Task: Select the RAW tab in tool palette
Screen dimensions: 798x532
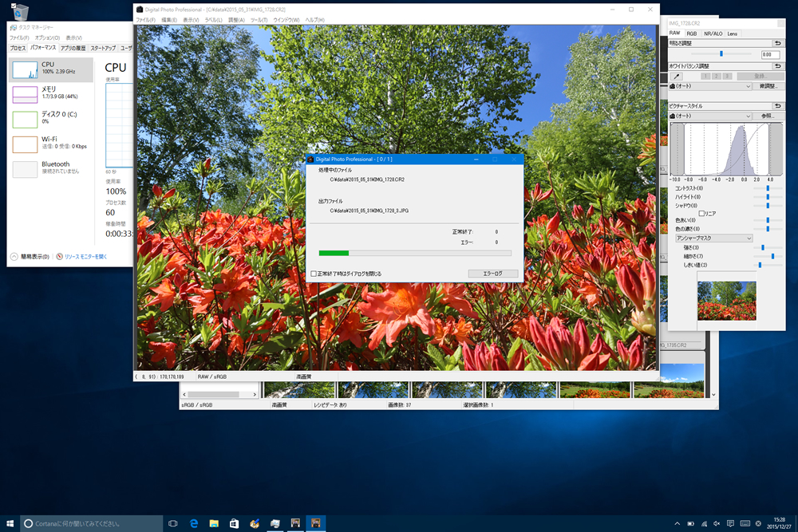Action: [675, 33]
